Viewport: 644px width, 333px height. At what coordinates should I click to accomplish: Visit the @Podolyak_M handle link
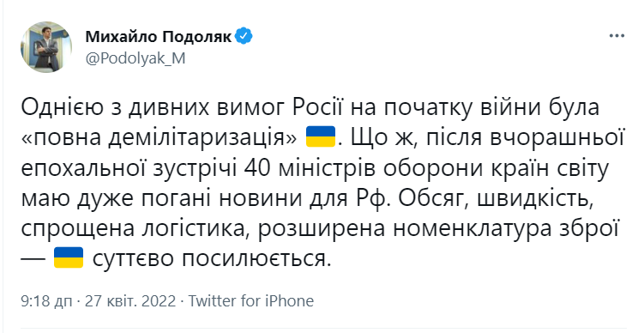135,58
